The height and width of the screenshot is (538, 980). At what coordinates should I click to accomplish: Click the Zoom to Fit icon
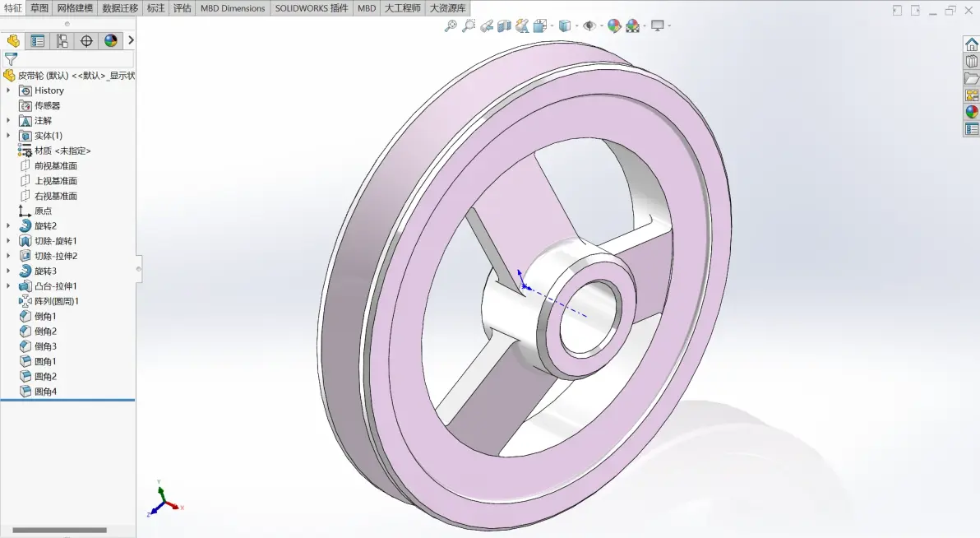(451, 26)
